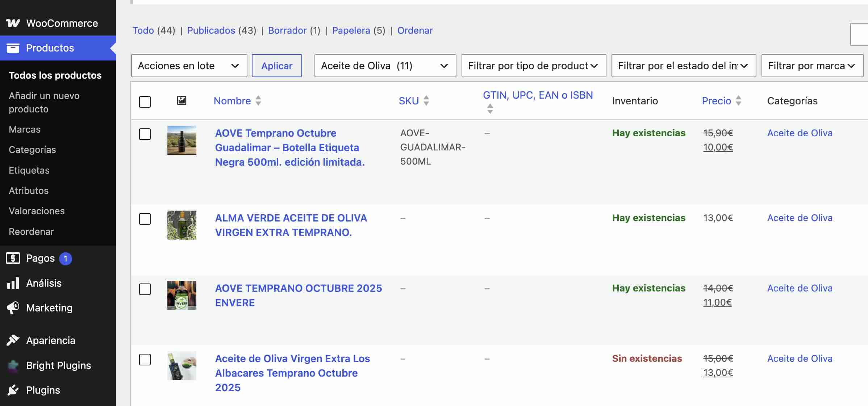Viewport: 868px width, 406px height.
Task: Click the search field at top right
Action: (859, 34)
